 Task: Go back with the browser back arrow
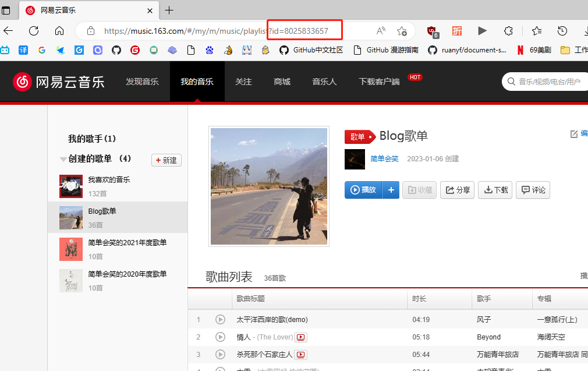8,31
